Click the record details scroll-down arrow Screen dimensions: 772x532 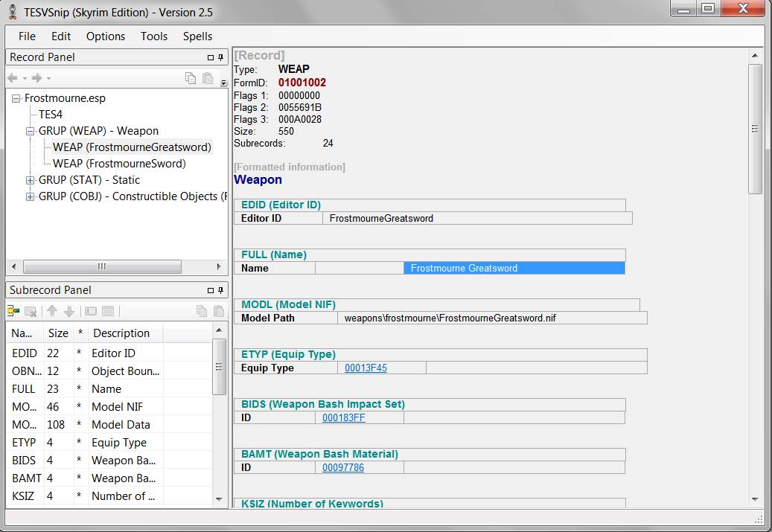[x=755, y=499]
